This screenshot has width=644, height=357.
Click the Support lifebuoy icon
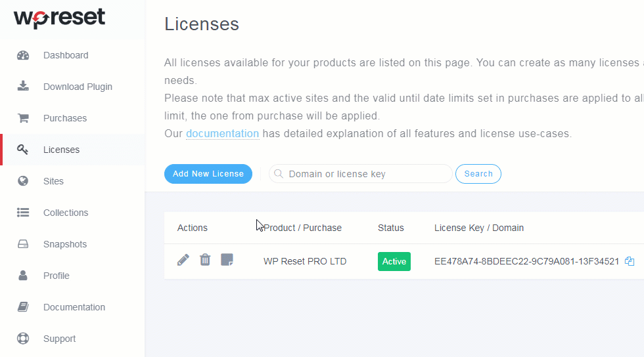(x=23, y=339)
